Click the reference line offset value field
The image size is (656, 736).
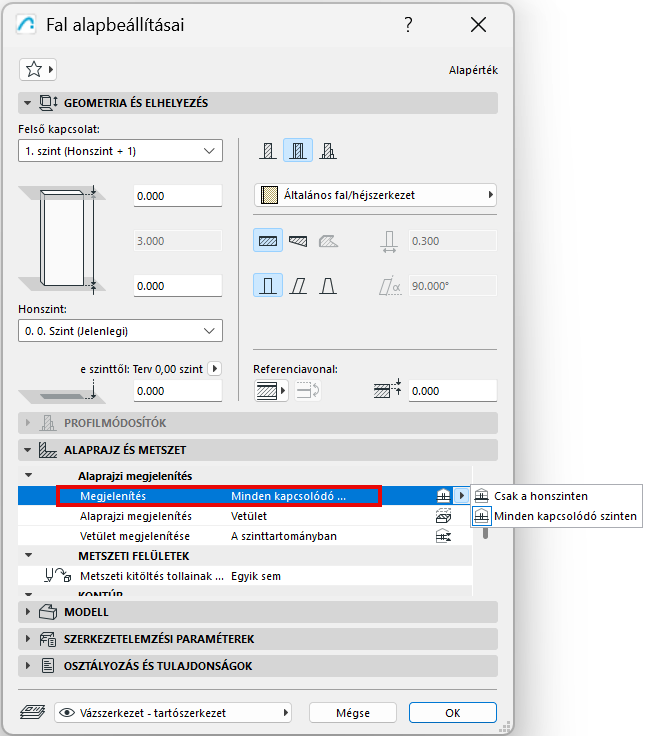(453, 391)
